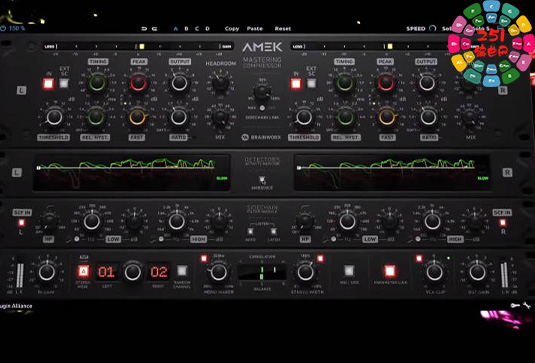Select preset slot A
This screenshot has height=363, width=535.
pos(176,29)
